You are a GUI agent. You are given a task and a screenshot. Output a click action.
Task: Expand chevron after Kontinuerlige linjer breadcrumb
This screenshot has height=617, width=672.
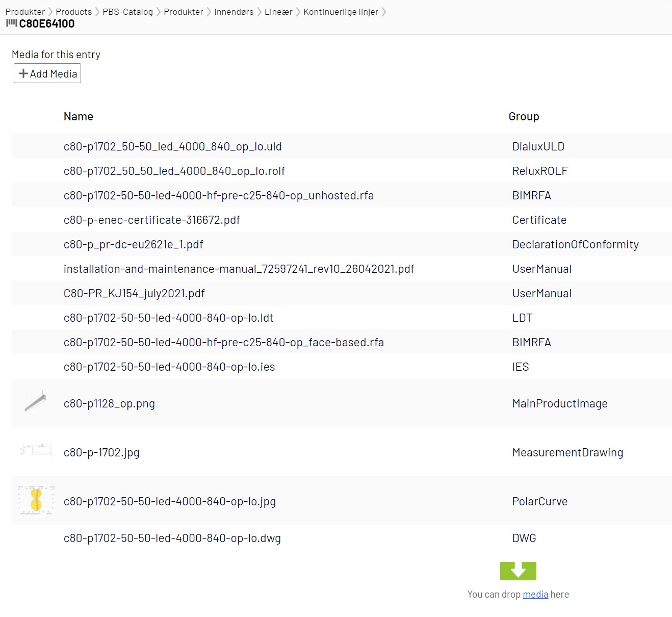click(384, 12)
